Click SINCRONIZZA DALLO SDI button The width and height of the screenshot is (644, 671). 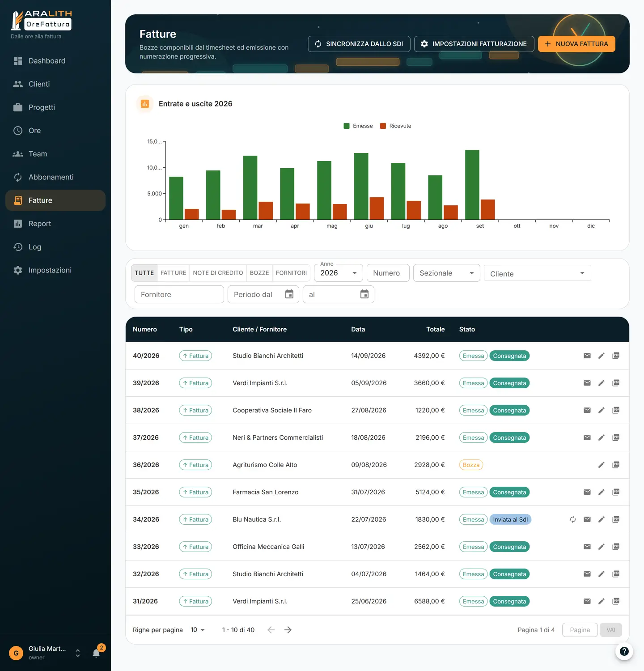coord(359,44)
